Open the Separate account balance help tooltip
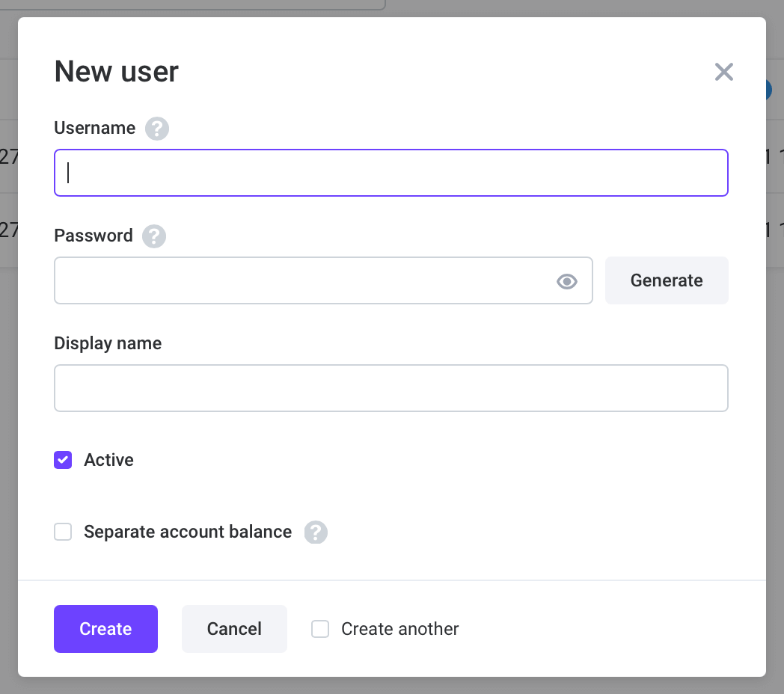The image size is (784, 694). (316, 532)
